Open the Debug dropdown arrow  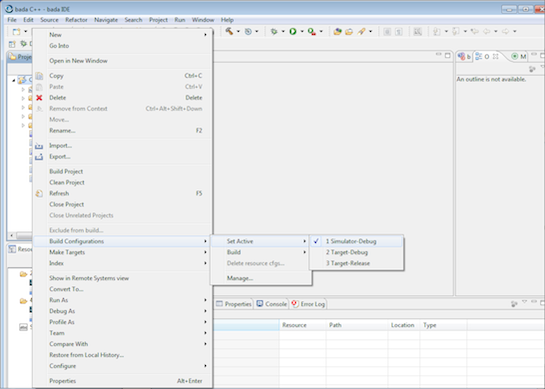tap(283, 32)
